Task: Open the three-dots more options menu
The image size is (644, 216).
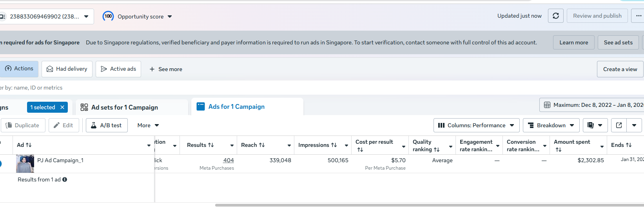Action: [x=639, y=16]
